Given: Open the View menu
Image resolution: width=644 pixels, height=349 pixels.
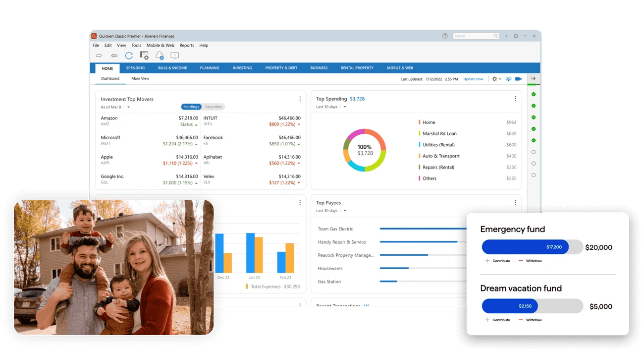Looking at the screenshot, I should 121,45.
